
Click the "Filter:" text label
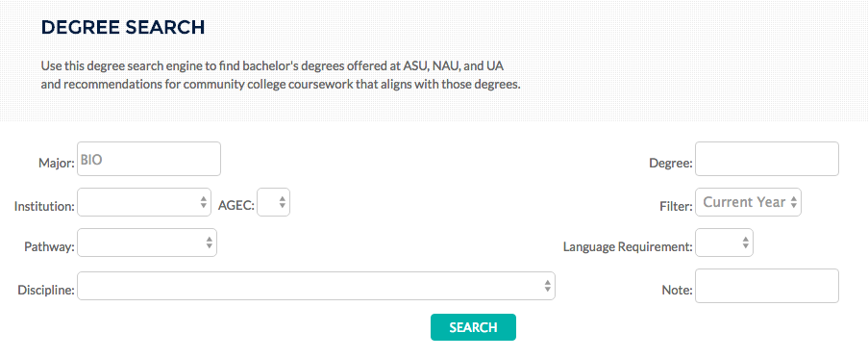[676, 207]
